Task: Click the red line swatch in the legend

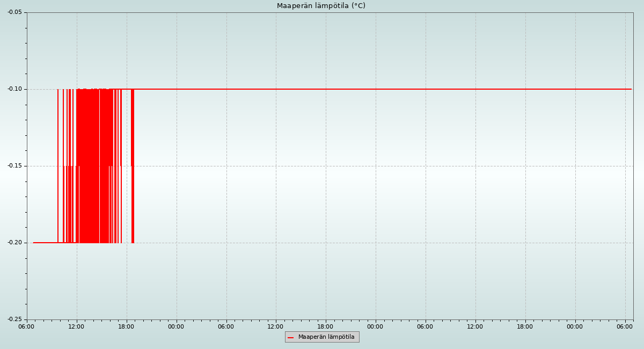Action: [291, 337]
